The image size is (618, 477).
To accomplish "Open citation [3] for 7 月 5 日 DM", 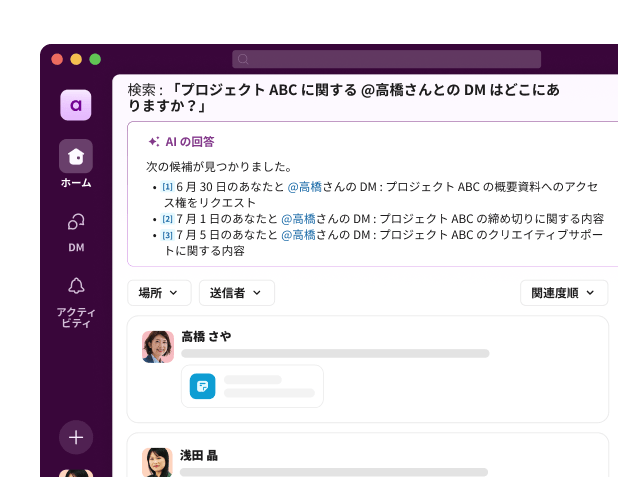I will [x=168, y=235].
